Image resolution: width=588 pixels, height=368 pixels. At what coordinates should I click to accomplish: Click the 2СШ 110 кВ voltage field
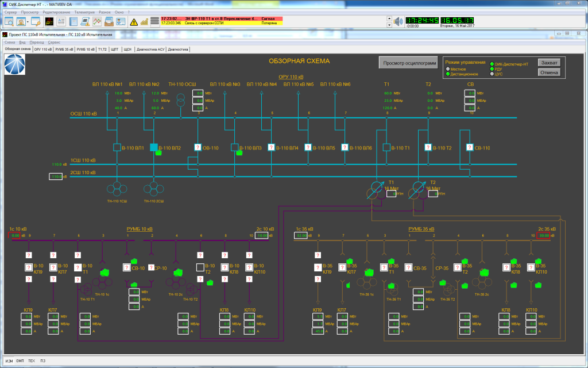click(56, 177)
